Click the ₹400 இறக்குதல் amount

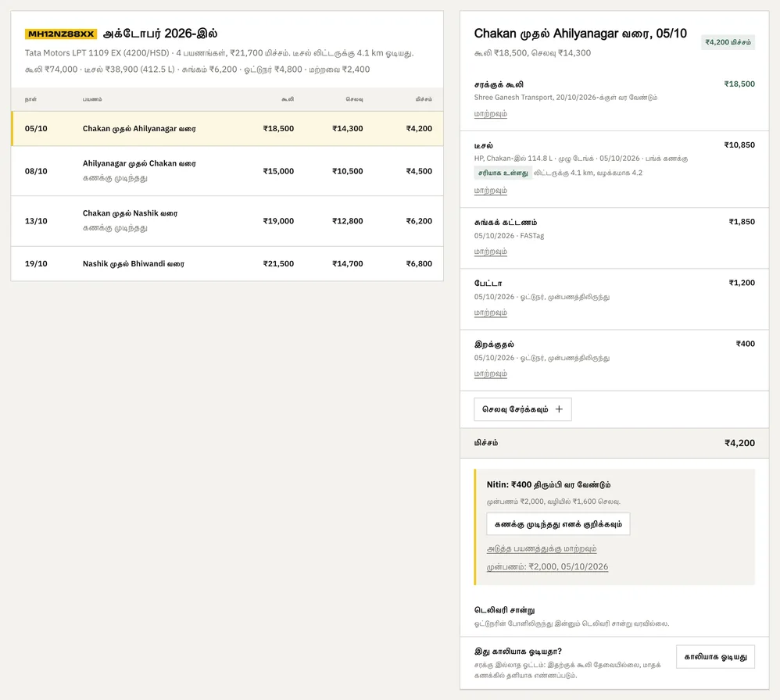pos(745,344)
